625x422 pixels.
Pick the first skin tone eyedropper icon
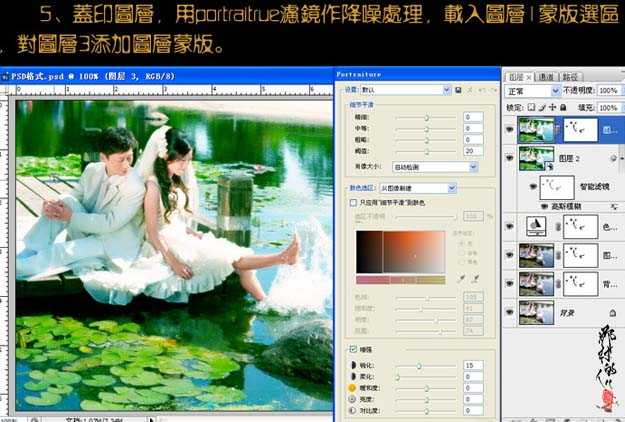[x=462, y=279]
